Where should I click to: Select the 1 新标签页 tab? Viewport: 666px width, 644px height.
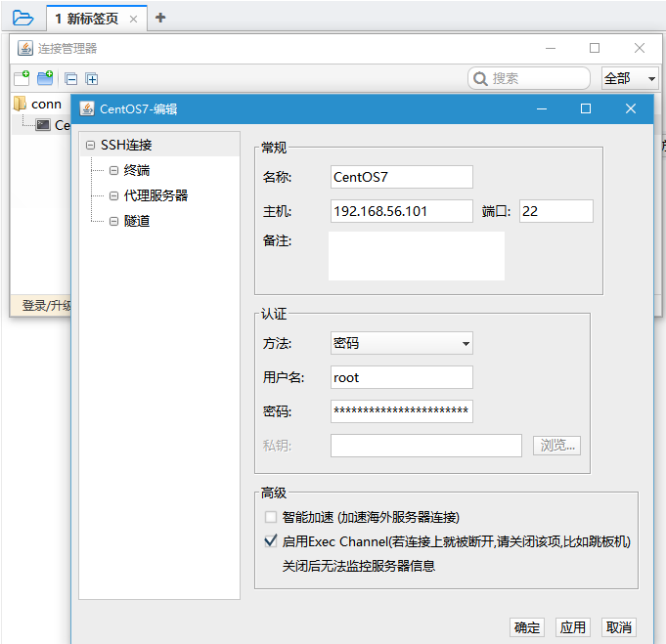click(97, 19)
